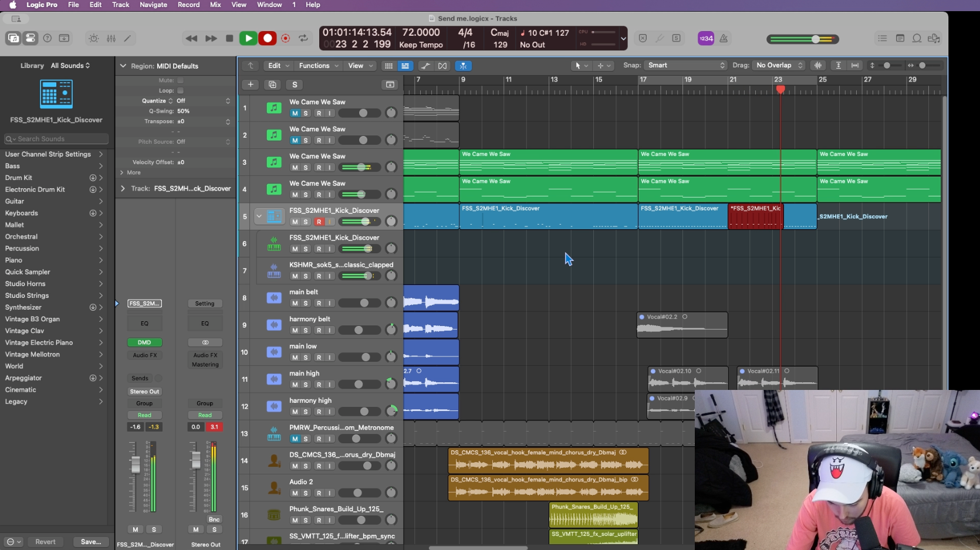Click the Setting button on Stereo Out strip

[205, 304]
